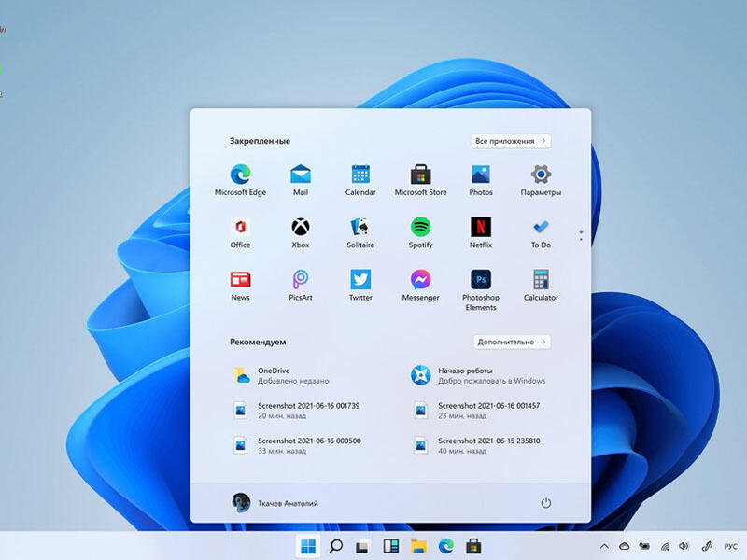The image size is (747, 560).
Task: Open user account Ткачев Анатолий
Action: (x=275, y=503)
